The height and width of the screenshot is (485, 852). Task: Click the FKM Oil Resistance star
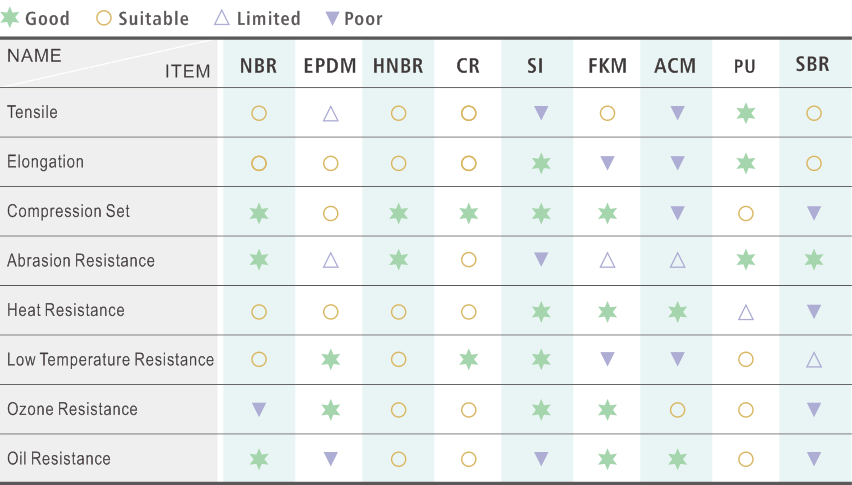[x=607, y=458]
